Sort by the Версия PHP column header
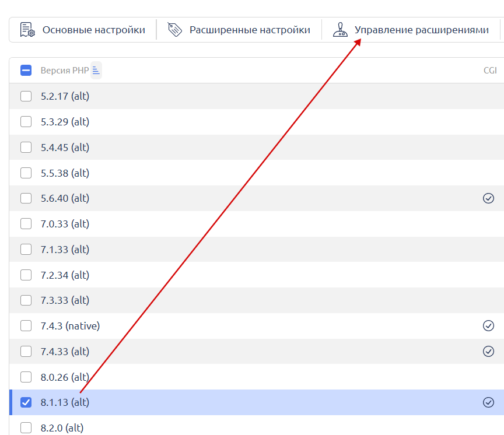Screen dimensions: 504x435 point(64,71)
